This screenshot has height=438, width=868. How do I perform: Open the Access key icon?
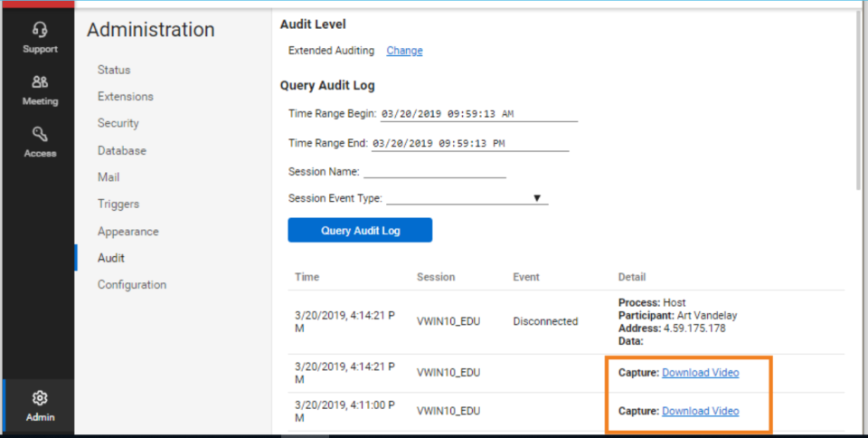point(40,134)
